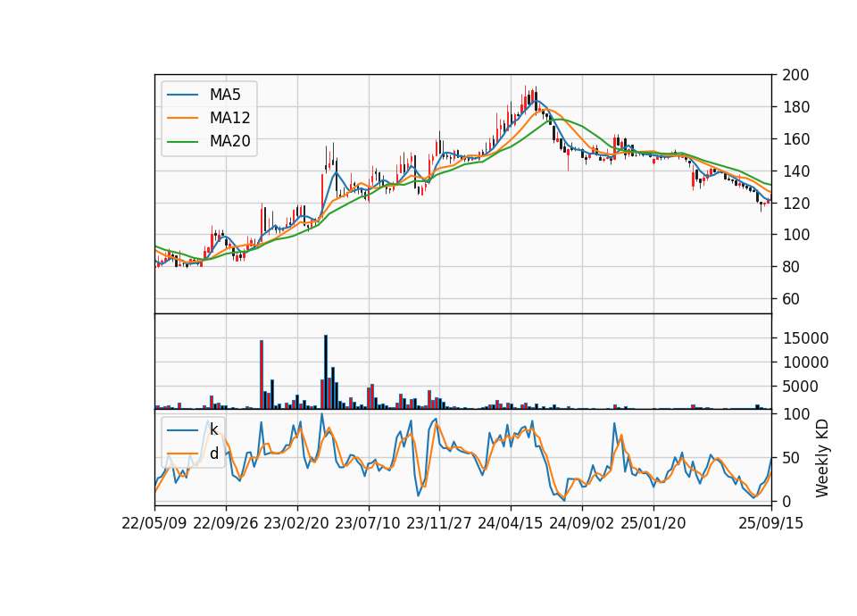Click the 22/09/26 date tick label
The image size is (857, 616).
click(x=226, y=523)
